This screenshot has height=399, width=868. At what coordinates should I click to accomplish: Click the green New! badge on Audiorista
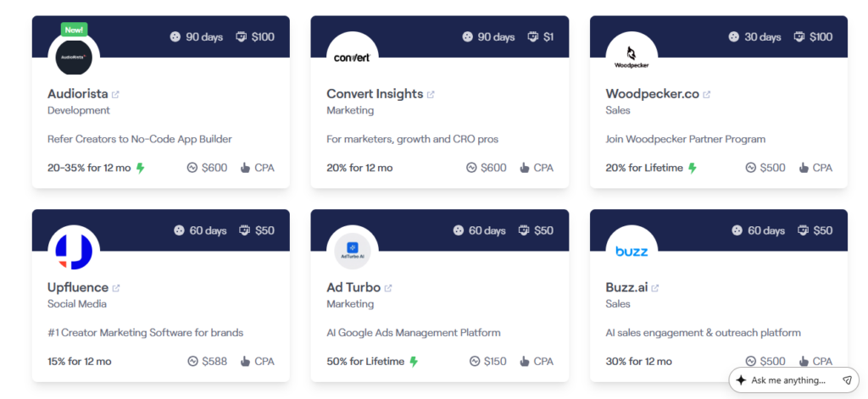coord(74,30)
